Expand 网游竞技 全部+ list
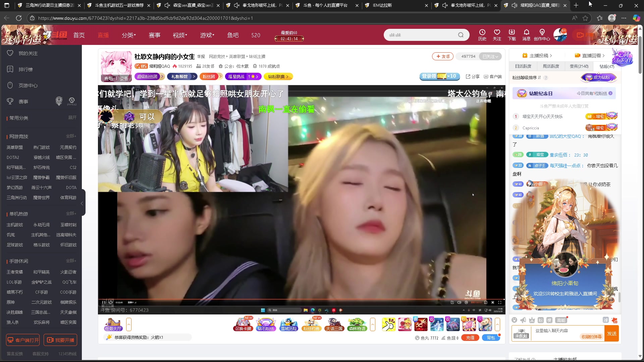The image size is (644, 362). click(71, 136)
